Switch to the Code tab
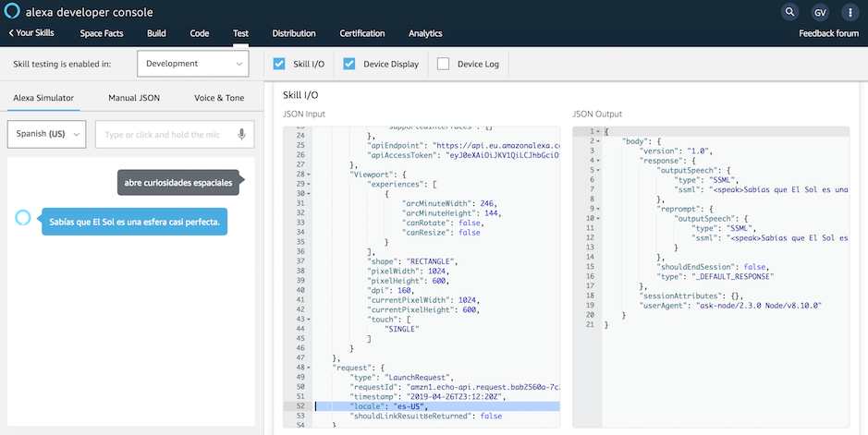 (x=200, y=33)
